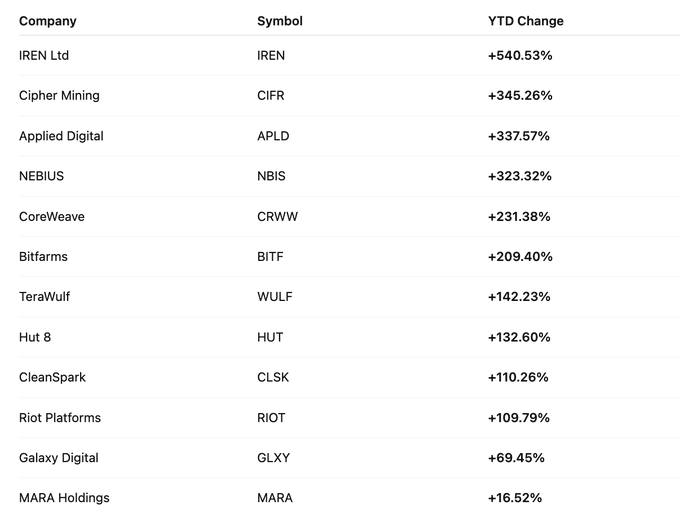Sort by the YTD Change column header

coord(525,21)
